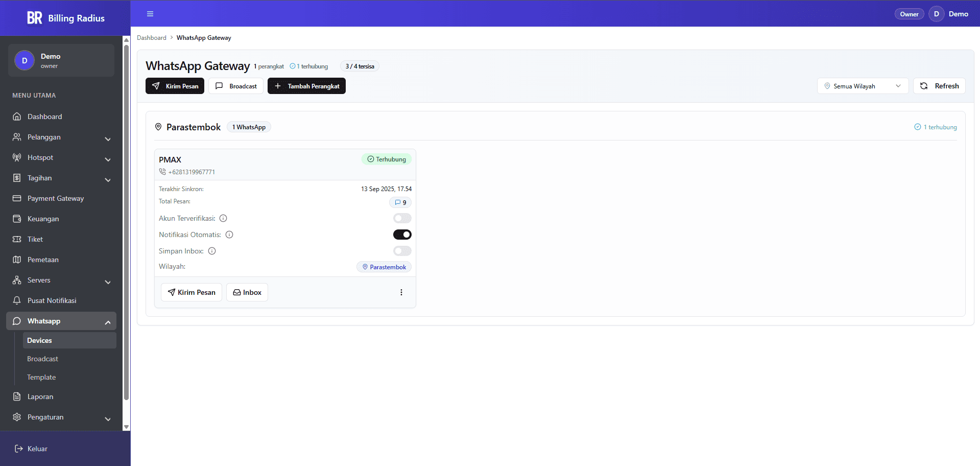Click the phone icon beside +6281319967771
Image resolution: width=980 pixels, height=466 pixels.
click(162, 172)
